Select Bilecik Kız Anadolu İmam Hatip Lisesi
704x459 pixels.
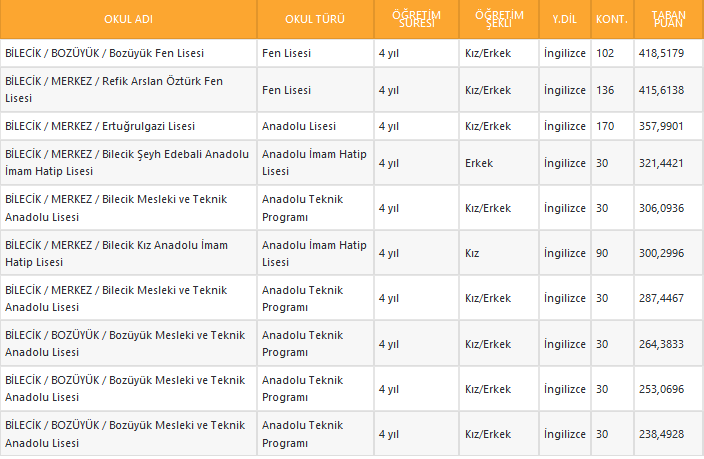coord(116,253)
